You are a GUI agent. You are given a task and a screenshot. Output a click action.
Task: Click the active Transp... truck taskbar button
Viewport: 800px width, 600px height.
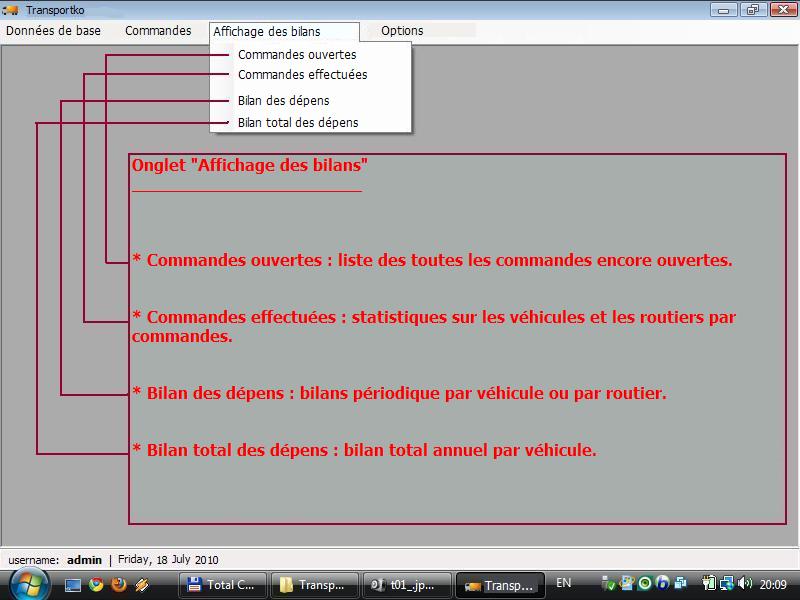(x=499, y=585)
